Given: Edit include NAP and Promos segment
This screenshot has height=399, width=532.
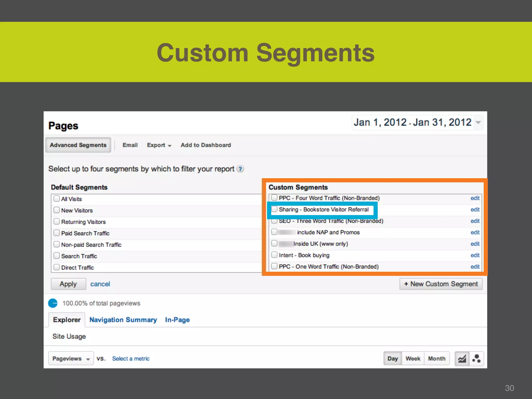Looking at the screenshot, I should [475, 232].
